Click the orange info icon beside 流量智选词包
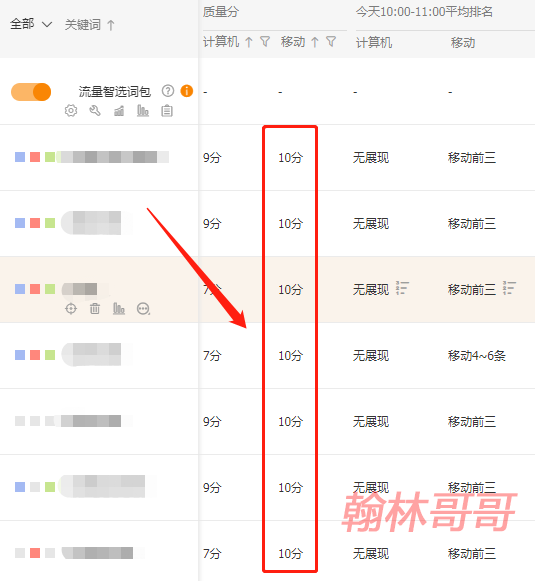The image size is (535, 581). pos(187,91)
